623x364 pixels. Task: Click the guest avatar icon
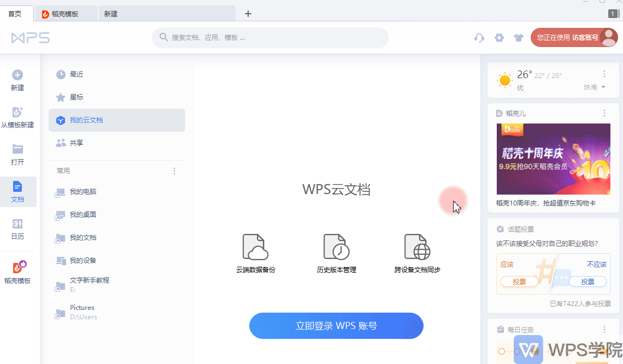pos(609,38)
